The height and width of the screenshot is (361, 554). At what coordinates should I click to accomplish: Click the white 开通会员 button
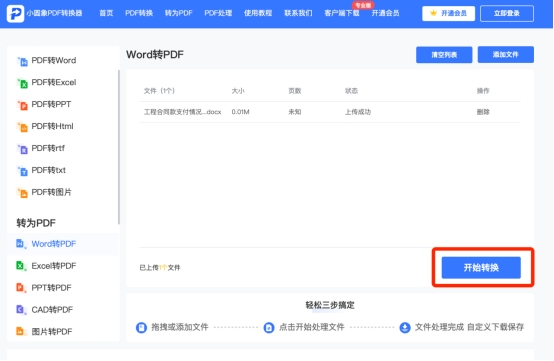tap(448, 13)
